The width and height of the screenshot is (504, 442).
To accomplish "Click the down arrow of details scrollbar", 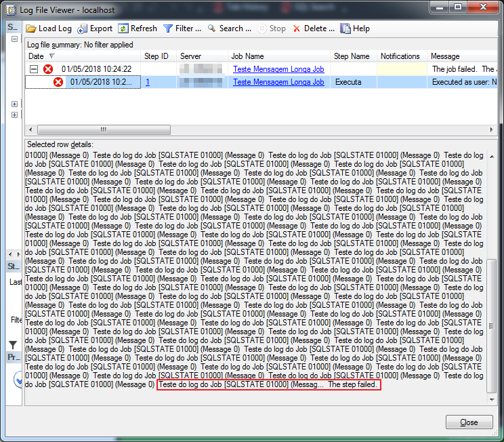I will pos(492,399).
